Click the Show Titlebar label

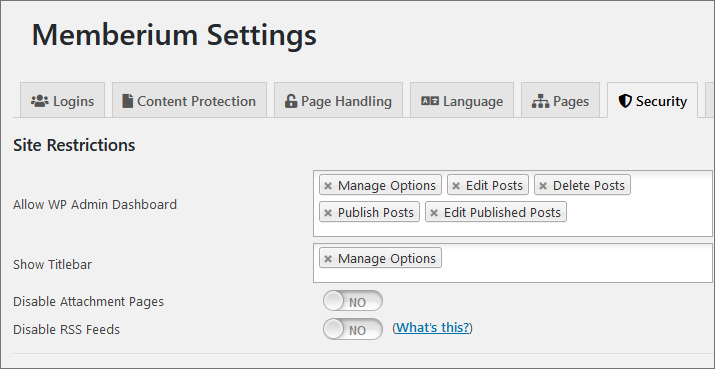[52, 265]
